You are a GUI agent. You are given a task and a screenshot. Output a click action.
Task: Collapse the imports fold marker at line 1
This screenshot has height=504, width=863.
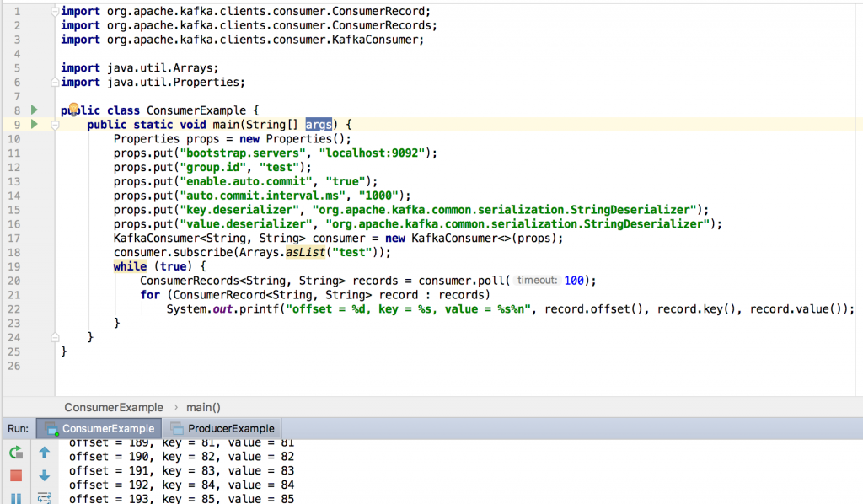click(x=55, y=11)
